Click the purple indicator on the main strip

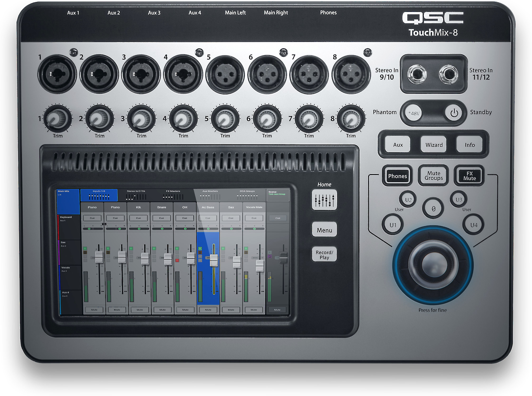(270, 256)
